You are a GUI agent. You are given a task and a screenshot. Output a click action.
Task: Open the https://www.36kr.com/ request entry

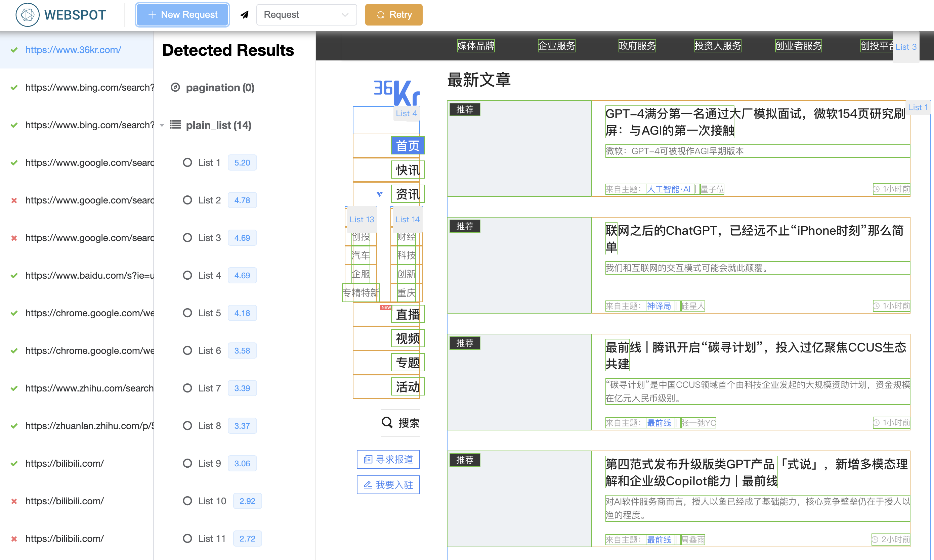(77, 50)
